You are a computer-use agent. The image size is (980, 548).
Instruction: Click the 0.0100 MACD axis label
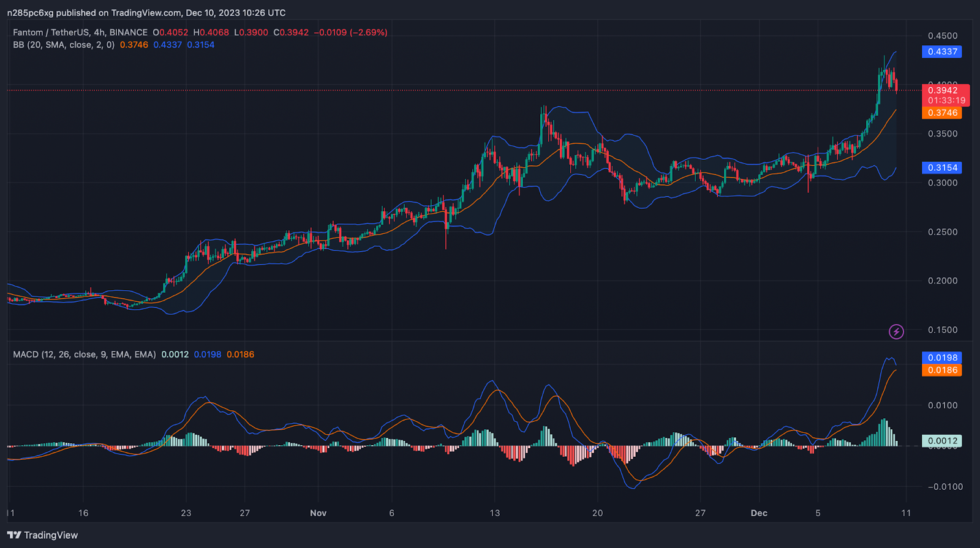pyautogui.click(x=942, y=405)
